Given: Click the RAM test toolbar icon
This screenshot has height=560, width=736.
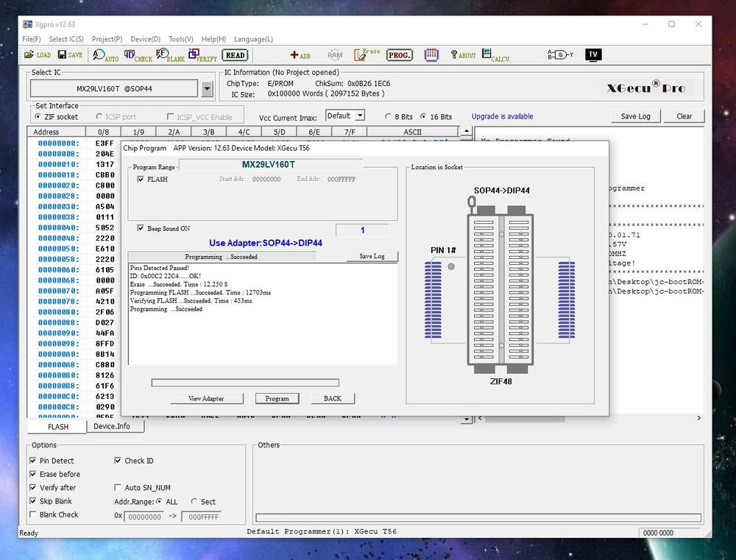Looking at the screenshot, I should coord(335,55).
